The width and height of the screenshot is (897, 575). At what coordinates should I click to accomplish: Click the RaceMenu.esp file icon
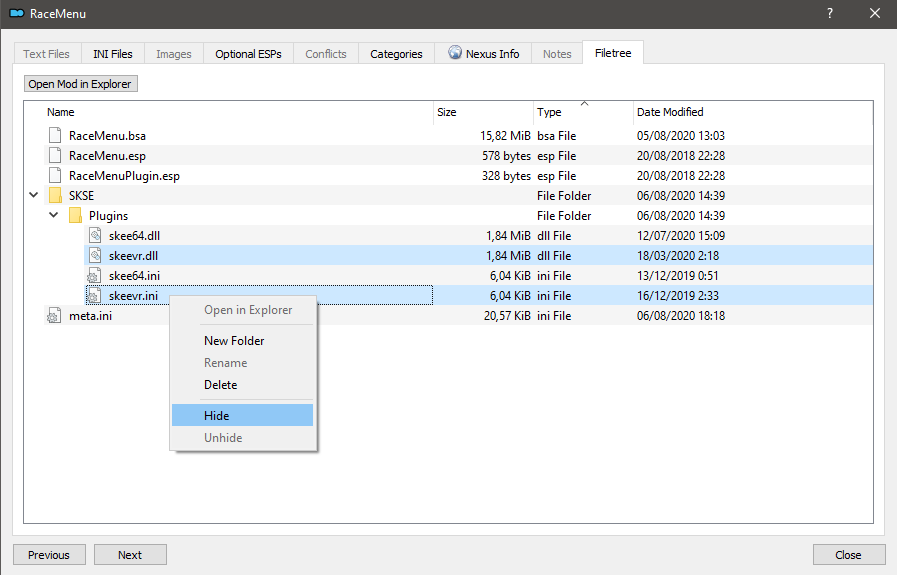tap(55, 156)
